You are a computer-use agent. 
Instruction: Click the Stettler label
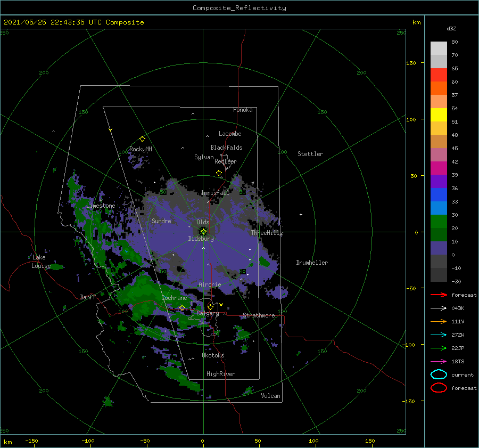[x=310, y=154]
